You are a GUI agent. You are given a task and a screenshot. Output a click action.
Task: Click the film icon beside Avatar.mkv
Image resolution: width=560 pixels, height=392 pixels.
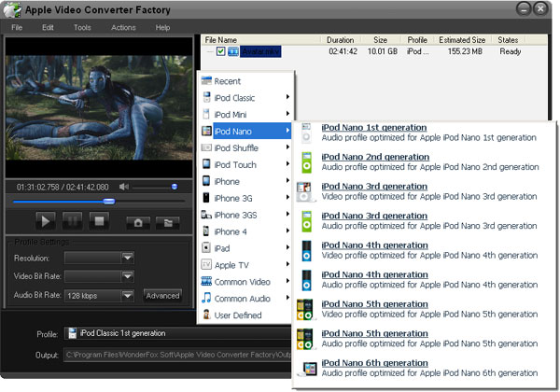(232, 51)
